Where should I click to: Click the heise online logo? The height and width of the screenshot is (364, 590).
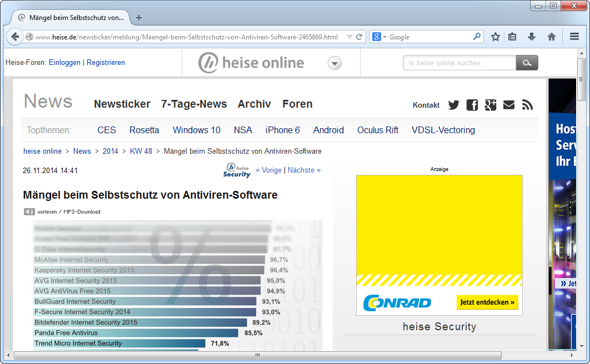pos(250,63)
